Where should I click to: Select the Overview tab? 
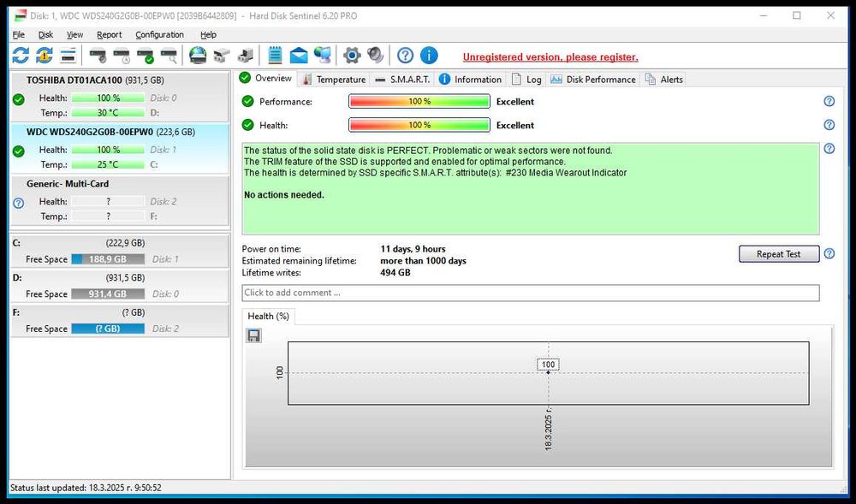(x=266, y=78)
